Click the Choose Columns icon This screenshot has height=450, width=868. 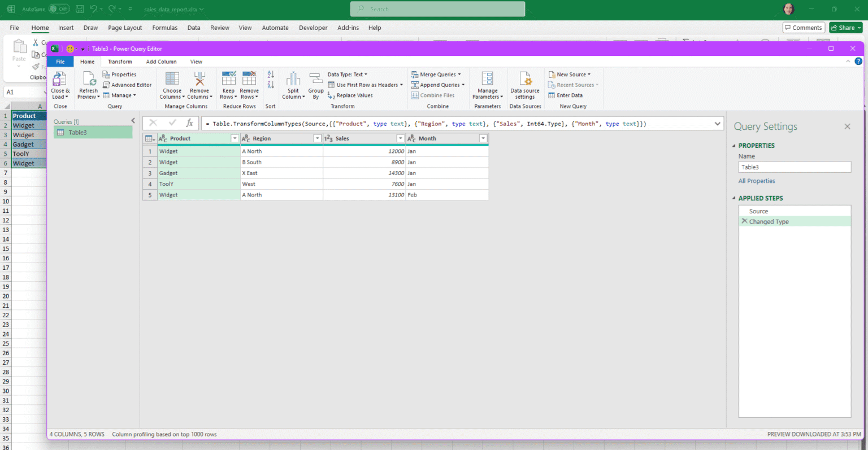(x=171, y=85)
